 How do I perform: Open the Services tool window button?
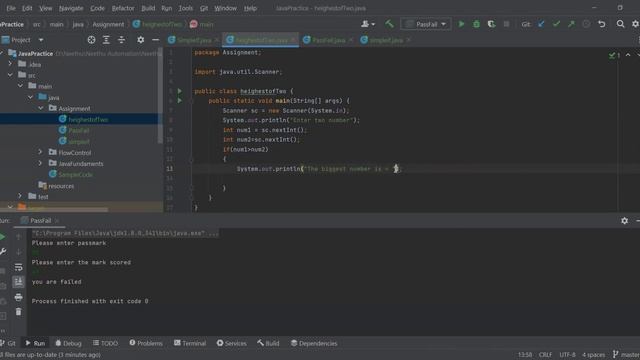231,343
